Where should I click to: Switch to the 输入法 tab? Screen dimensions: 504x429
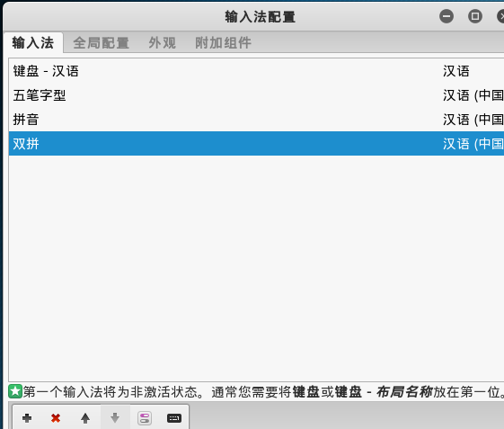(x=33, y=42)
